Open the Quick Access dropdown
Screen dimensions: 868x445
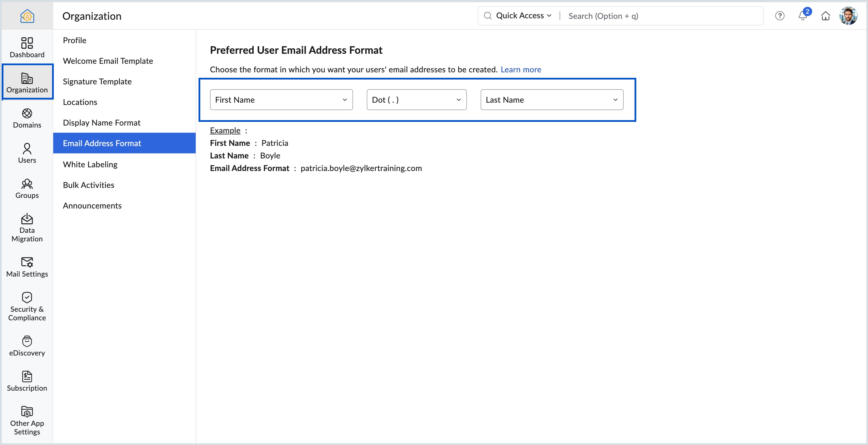(523, 16)
